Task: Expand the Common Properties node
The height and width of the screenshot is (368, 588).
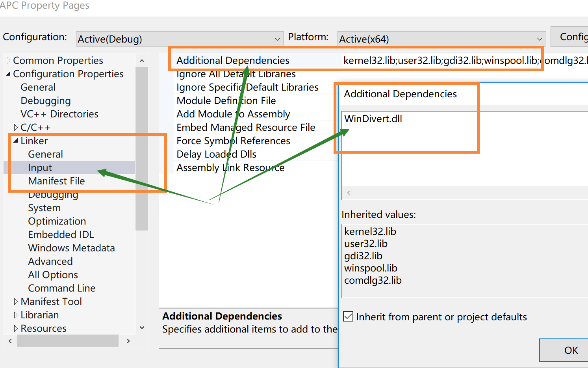Action: 9,60
